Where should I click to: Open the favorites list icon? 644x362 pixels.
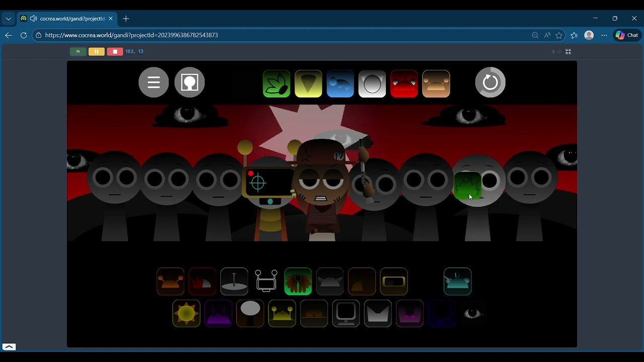pos(574,35)
